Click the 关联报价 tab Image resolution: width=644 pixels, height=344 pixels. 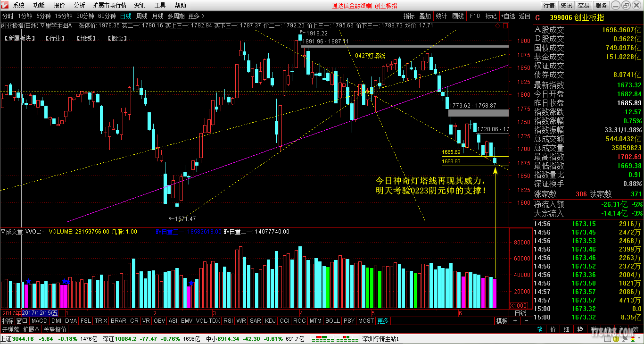[x=55, y=329]
